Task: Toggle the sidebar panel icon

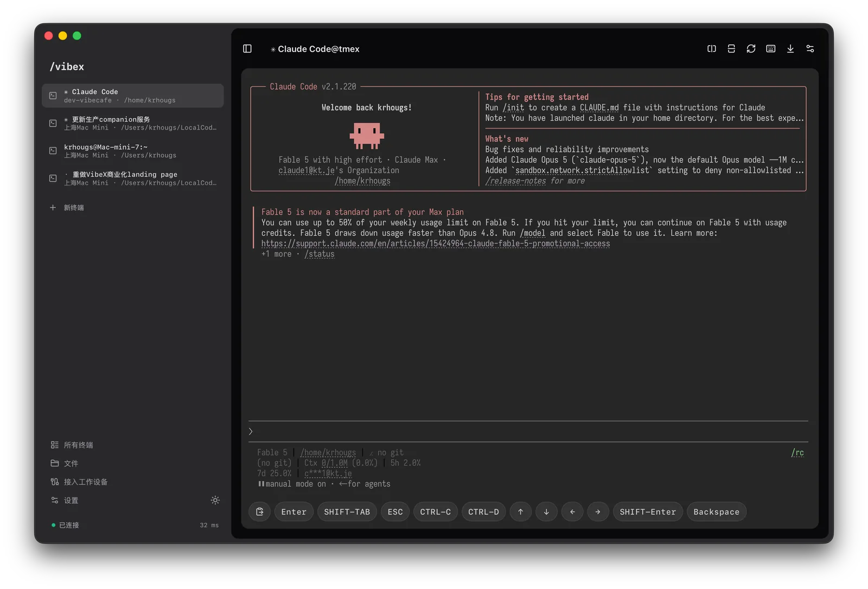Action: pyautogui.click(x=247, y=49)
